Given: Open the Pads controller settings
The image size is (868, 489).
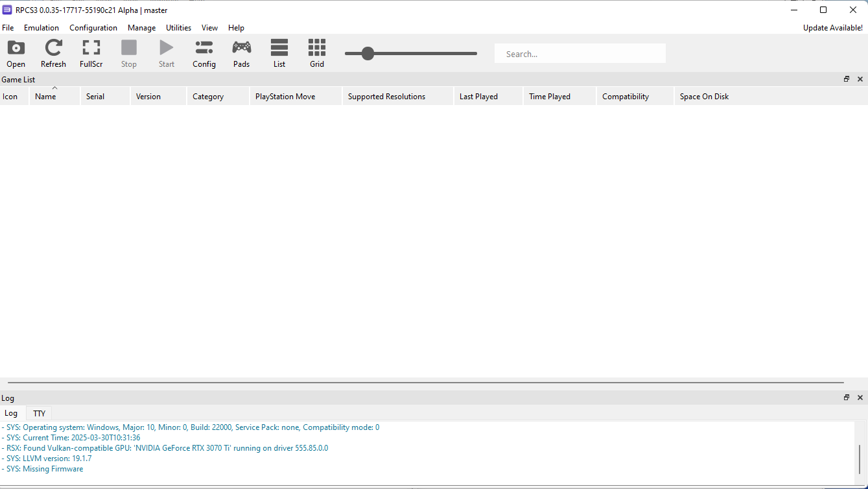Looking at the screenshot, I should point(242,54).
